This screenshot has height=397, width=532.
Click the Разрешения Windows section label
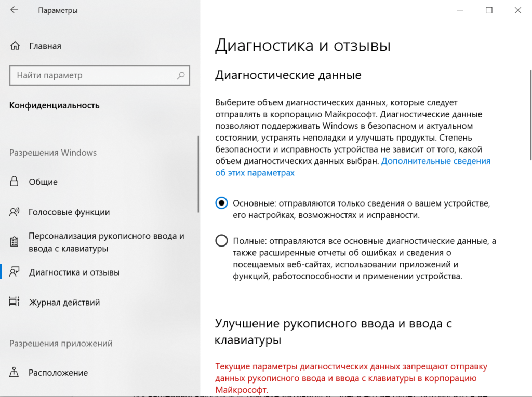click(53, 153)
